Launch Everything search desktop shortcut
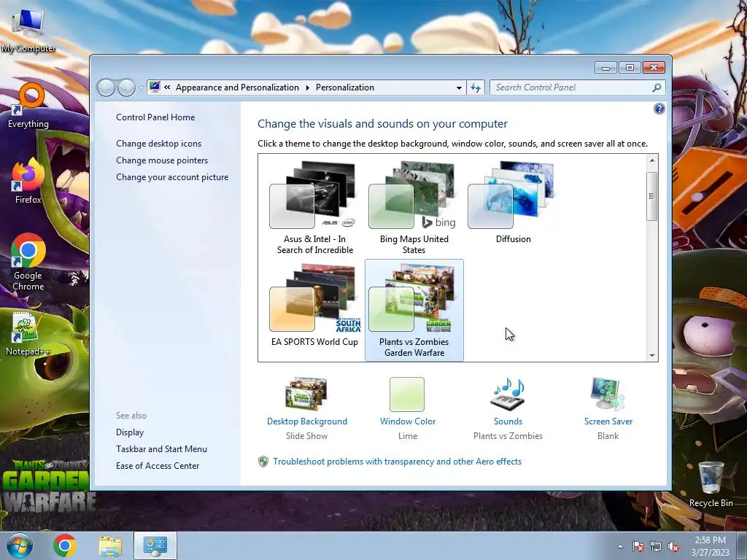This screenshot has height=560, width=747. [x=28, y=106]
